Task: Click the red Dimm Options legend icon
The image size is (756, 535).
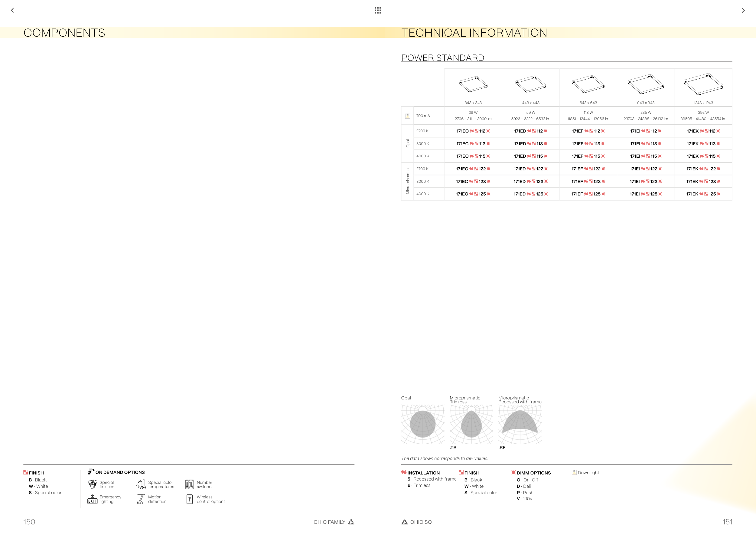Action: 513,472
